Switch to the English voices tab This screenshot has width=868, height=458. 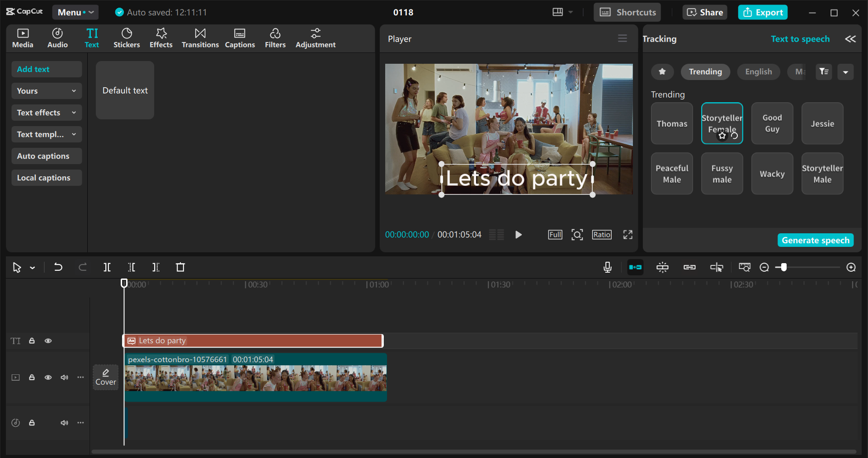coord(758,71)
